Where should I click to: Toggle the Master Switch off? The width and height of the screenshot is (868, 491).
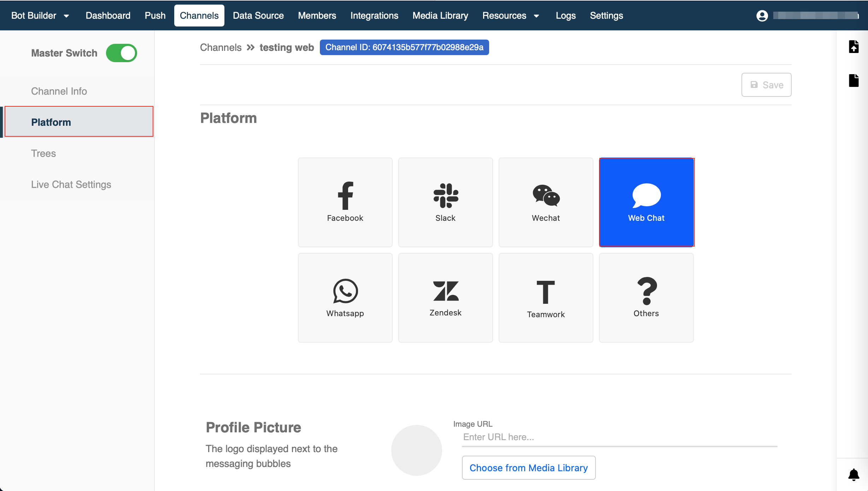(x=122, y=53)
